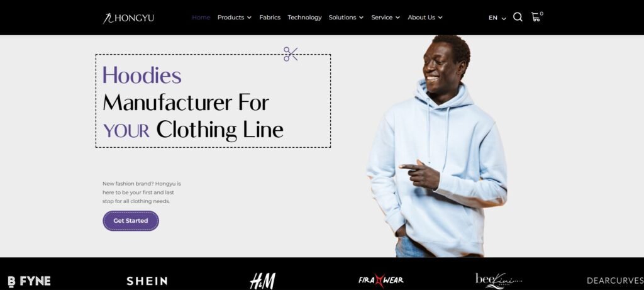Click the H&M brand logo
Screen dimensions: 644x290
point(263,281)
